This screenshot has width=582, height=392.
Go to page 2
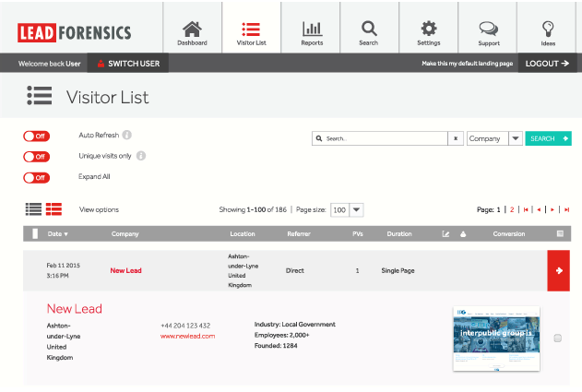[512, 209]
